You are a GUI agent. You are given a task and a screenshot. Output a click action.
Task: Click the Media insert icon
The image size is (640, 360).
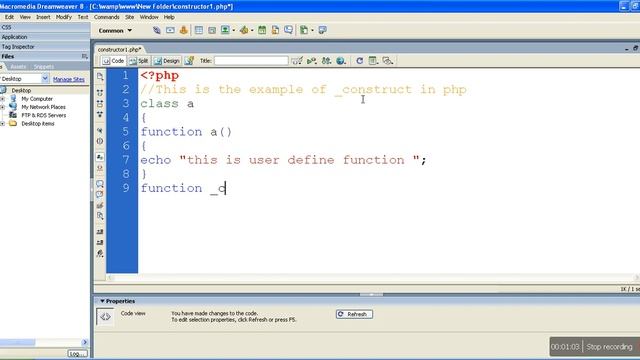tap(244, 30)
